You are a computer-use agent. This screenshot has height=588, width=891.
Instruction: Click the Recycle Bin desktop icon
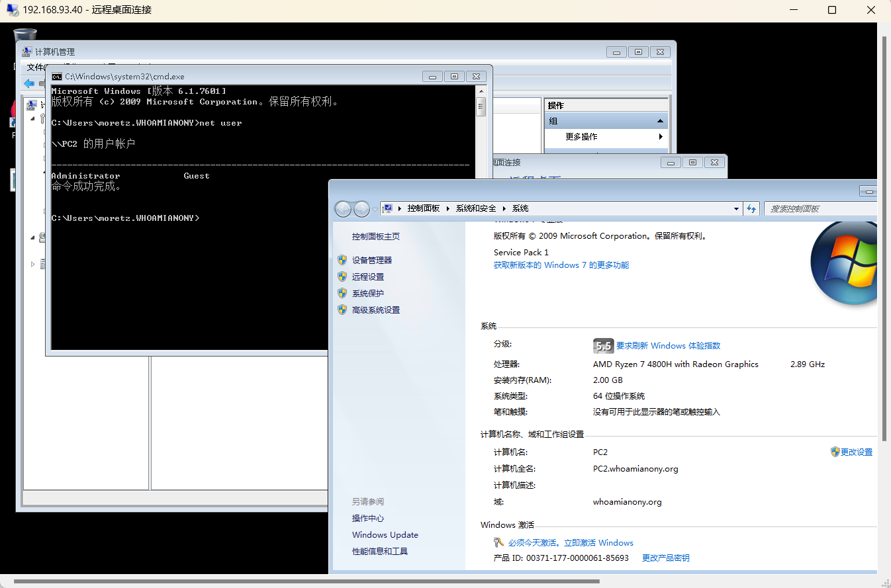[x=25, y=34]
